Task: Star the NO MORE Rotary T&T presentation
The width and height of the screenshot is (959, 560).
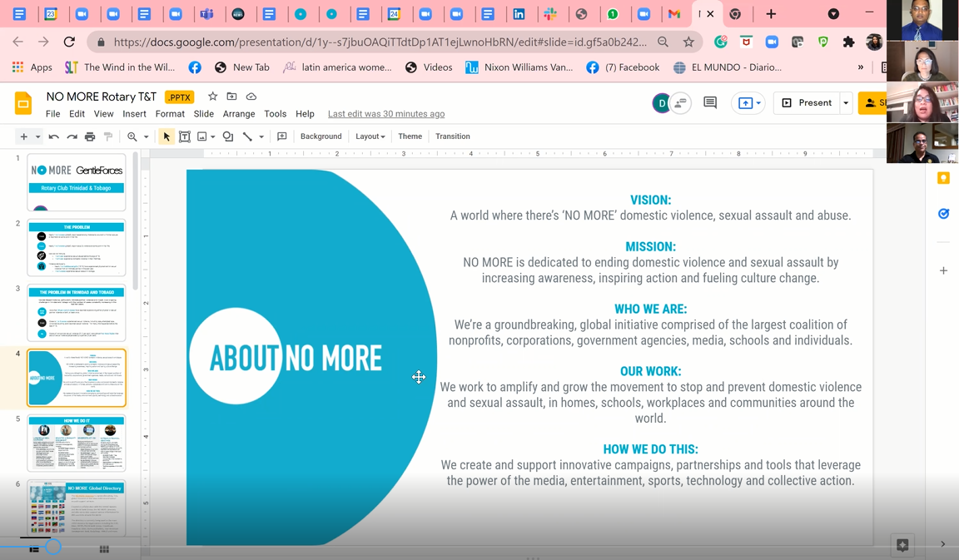Action: [x=212, y=97]
